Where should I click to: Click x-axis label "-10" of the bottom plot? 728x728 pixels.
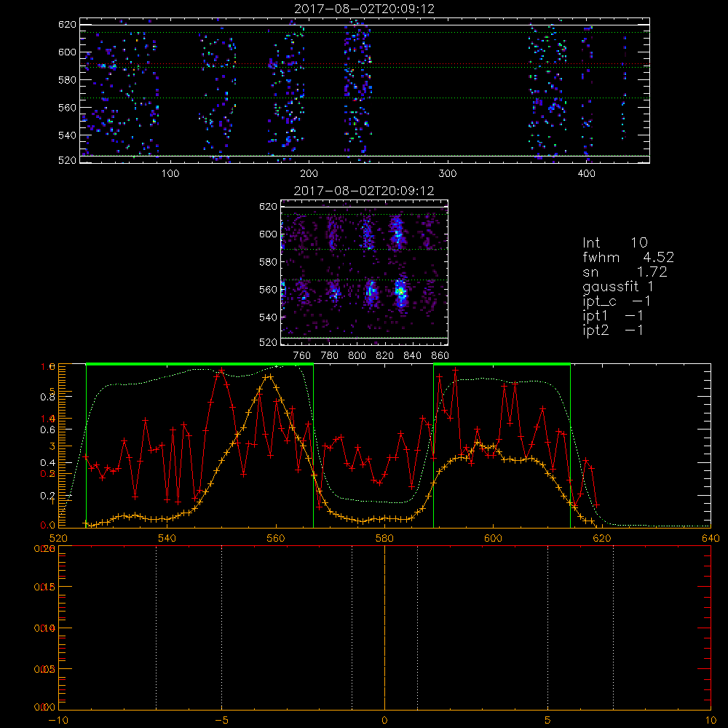coord(58,720)
